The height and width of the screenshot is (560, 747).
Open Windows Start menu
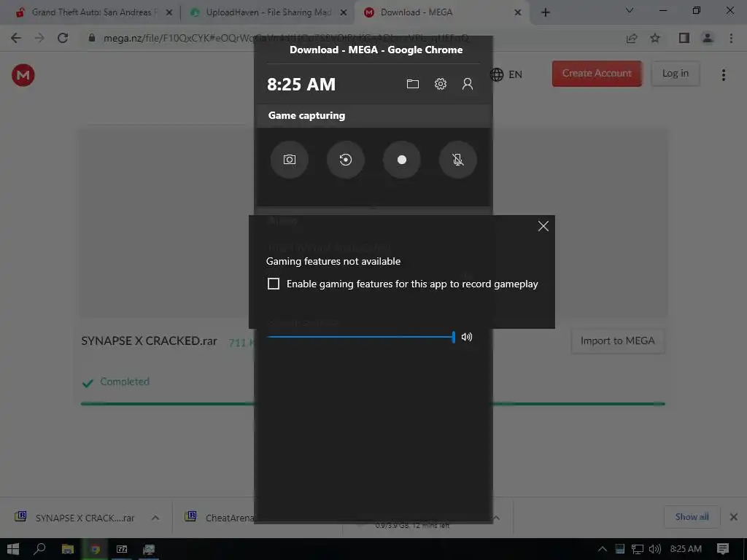pyautogui.click(x=13, y=549)
